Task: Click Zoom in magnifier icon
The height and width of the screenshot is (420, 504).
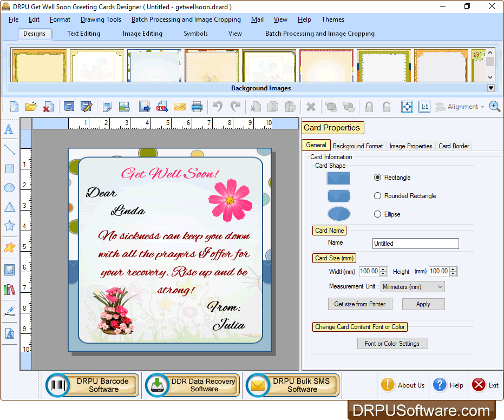Action: click(x=494, y=107)
